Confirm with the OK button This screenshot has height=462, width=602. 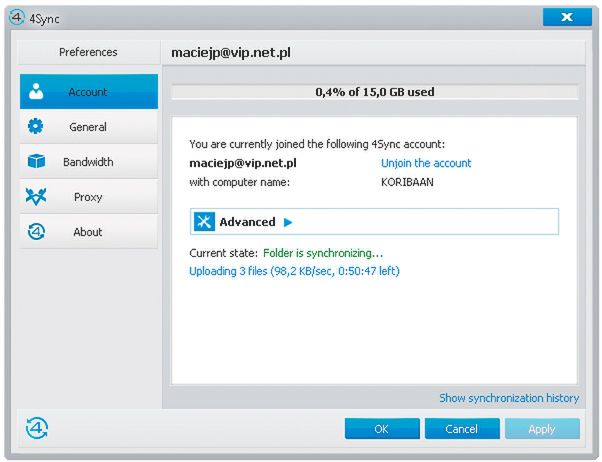click(382, 429)
